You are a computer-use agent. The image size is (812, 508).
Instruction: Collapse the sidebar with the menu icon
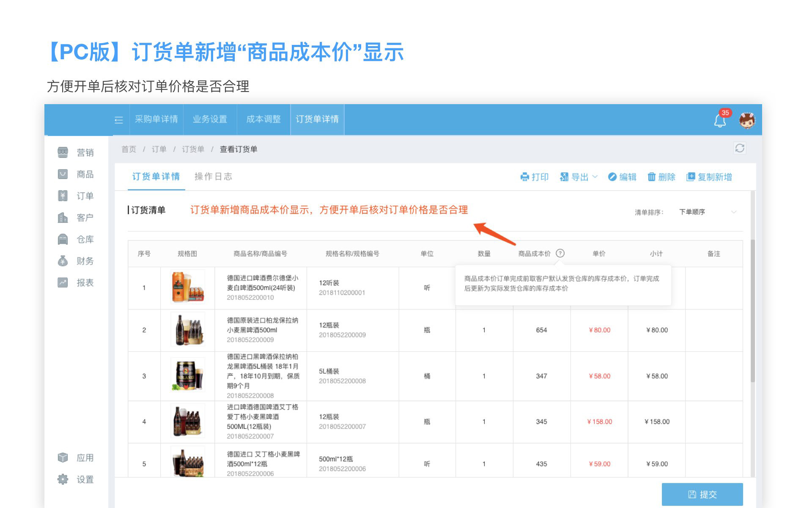tap(119, 120)
